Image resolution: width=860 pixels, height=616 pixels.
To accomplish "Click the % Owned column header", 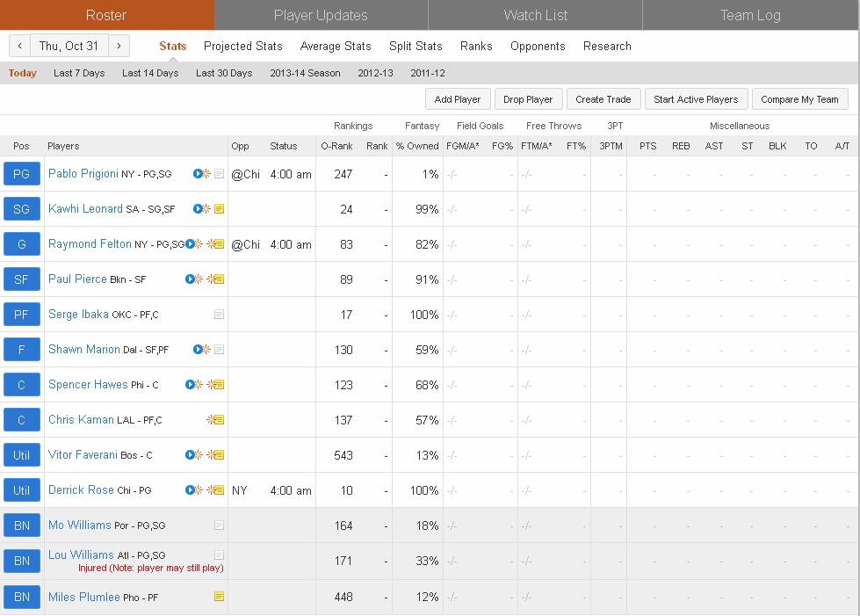I will pos(417,146).
